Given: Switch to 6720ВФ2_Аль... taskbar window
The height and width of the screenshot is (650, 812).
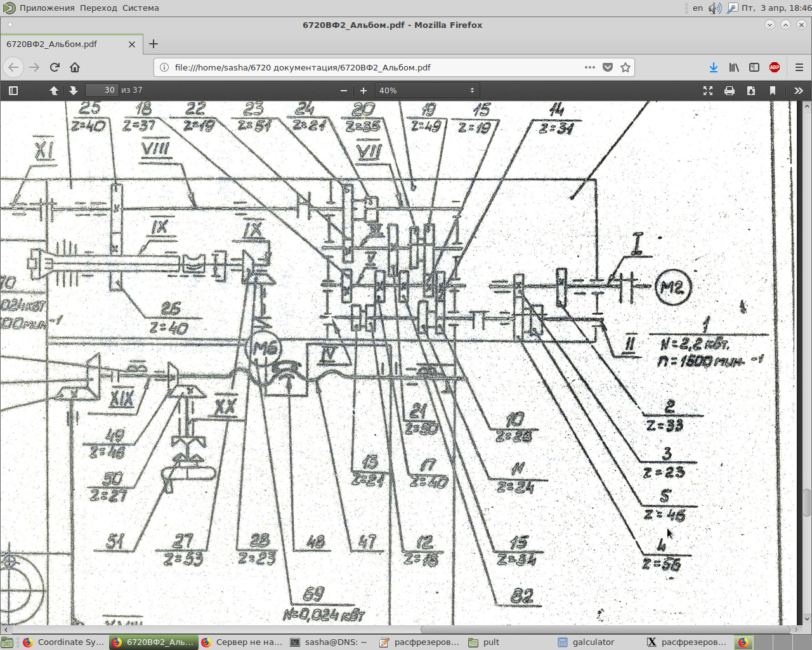Looking at the screenshot, I should pyautogui.click(x=153, y=642).
